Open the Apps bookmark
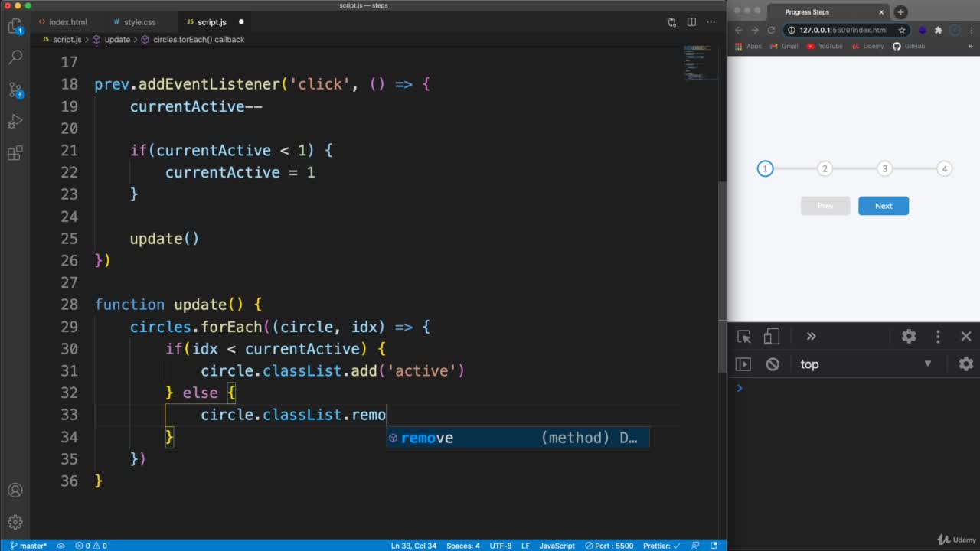 (748, 46)
